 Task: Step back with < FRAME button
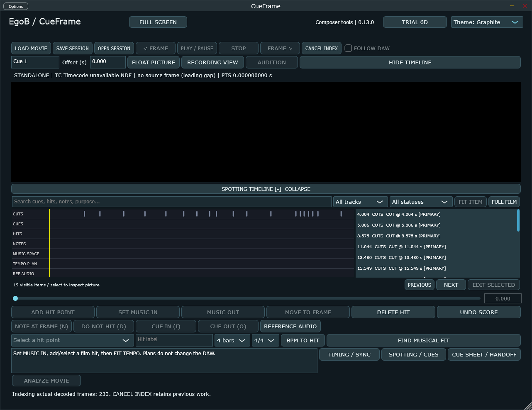[x=156, y=48]
